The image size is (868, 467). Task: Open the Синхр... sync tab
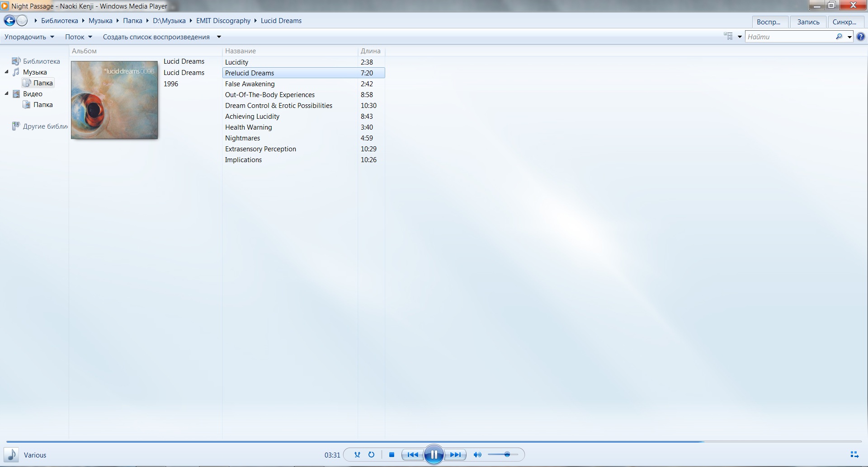tap(846, 22)
